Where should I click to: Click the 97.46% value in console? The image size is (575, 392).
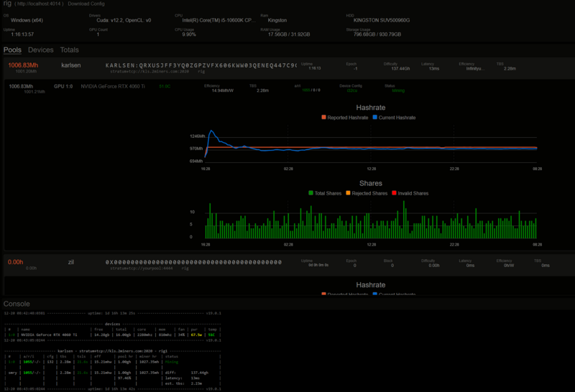coord(124,378)
